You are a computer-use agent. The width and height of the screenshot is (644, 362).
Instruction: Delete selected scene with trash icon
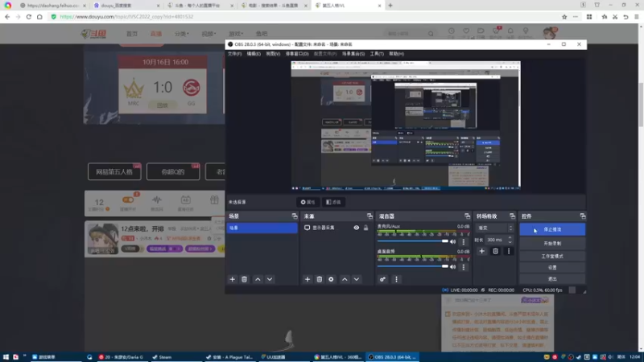[244, 279]
